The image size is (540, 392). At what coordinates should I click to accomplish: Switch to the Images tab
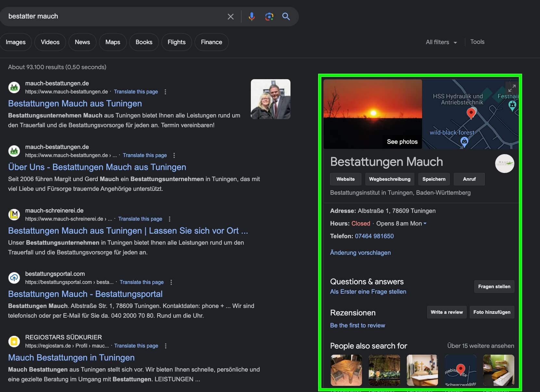[x=16, y=42]
